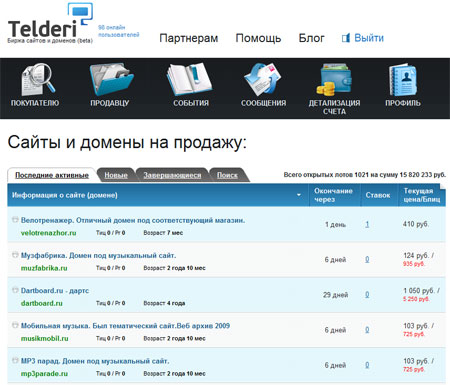Open the Партнерам menu link
450x385 pixels.
tap(189, 38)
